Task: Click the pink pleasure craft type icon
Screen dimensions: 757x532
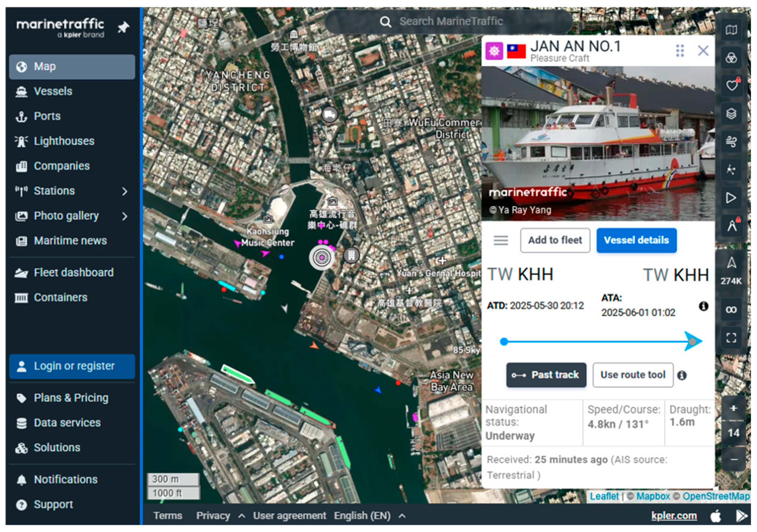Action: 494,51
